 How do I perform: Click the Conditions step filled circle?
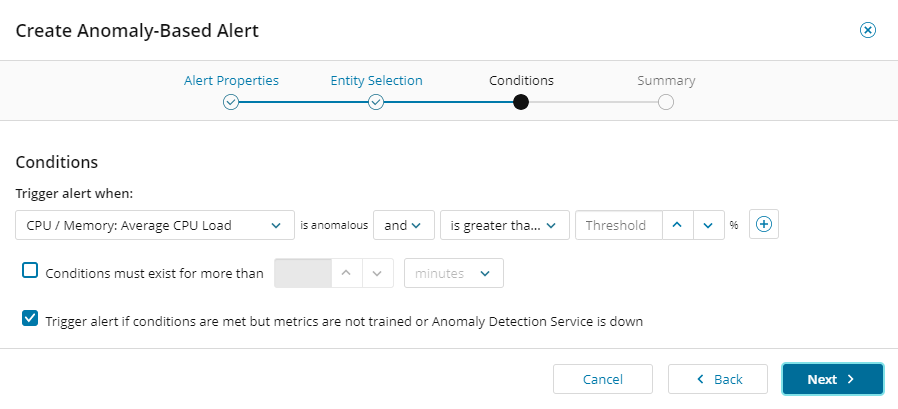tap(521, 102)
